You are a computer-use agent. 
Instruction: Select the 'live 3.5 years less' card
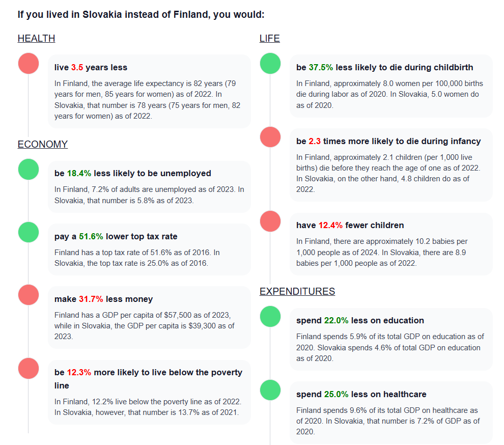click(150, 91)
